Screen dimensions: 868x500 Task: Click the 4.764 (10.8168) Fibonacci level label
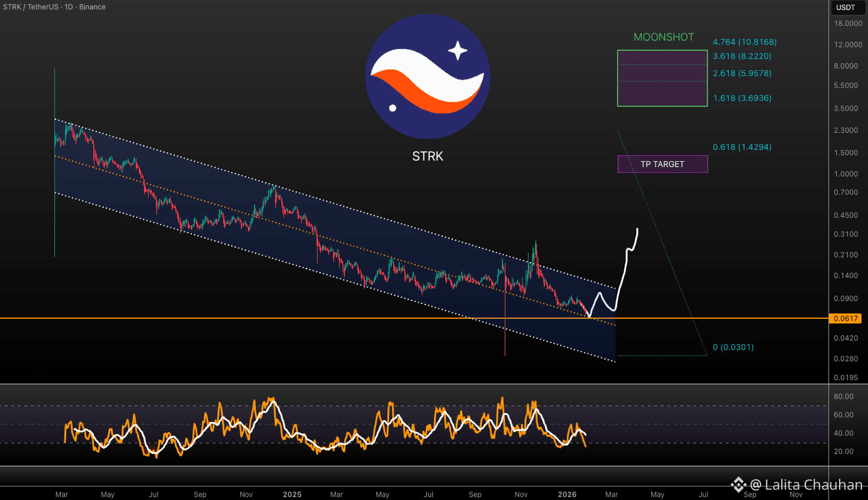pos(744,42)
